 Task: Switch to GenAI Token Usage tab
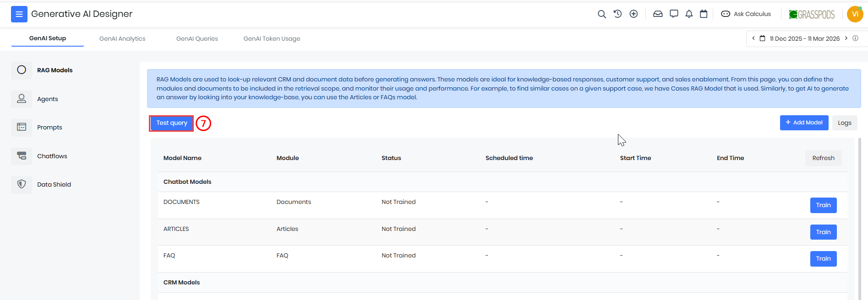click(272, 39)
